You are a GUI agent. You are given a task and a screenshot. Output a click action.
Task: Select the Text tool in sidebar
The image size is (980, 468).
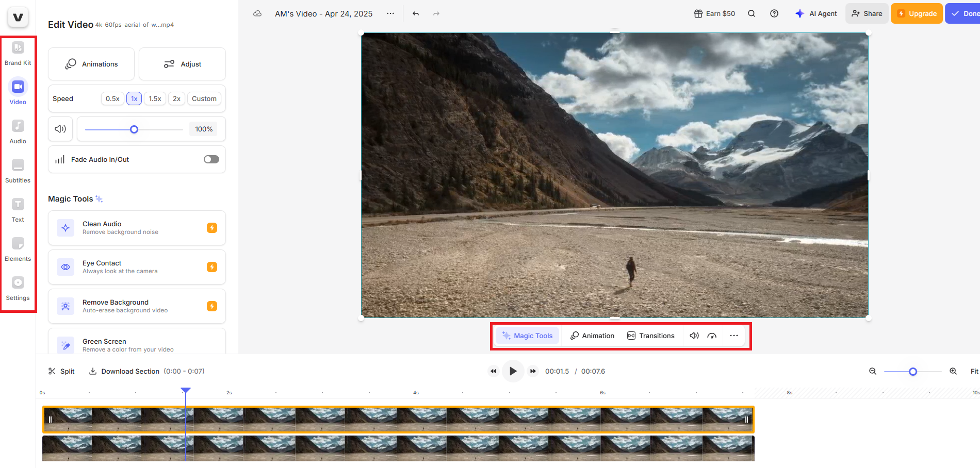18,209
